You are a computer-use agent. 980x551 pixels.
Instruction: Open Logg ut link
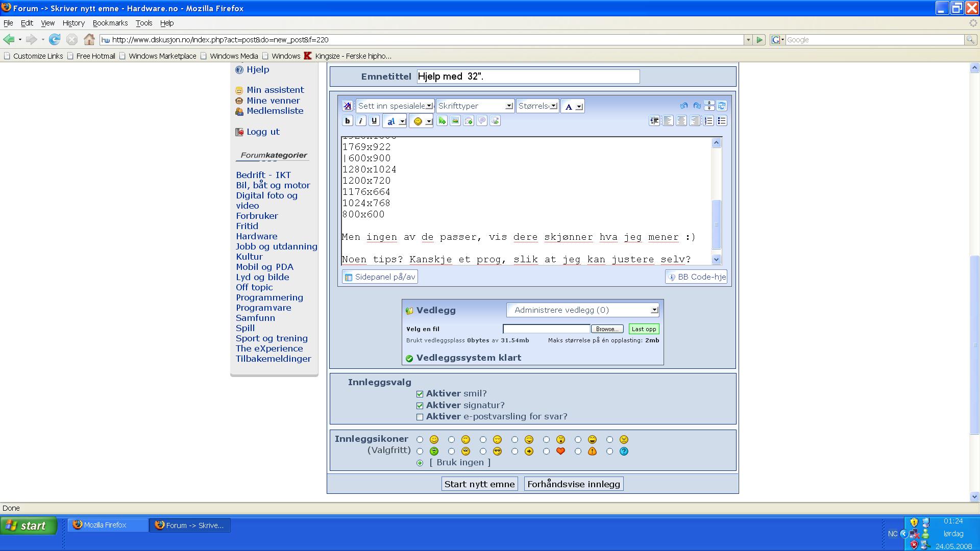263,132
